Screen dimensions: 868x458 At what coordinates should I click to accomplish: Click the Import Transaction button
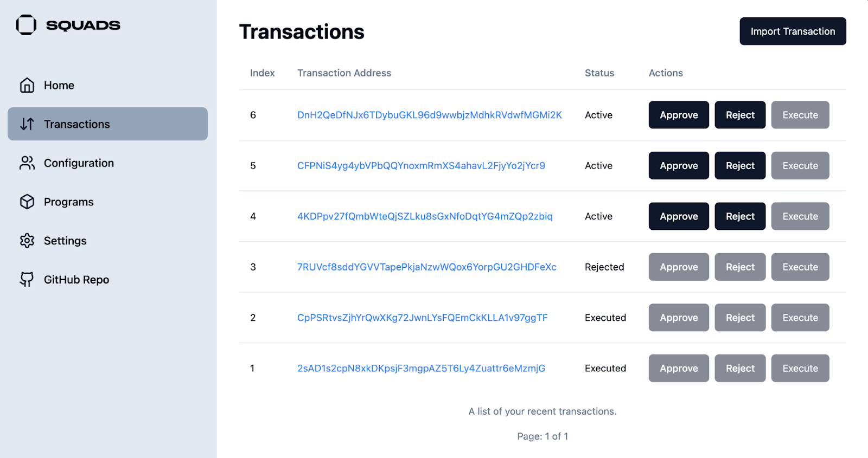[x=792, y=31]
